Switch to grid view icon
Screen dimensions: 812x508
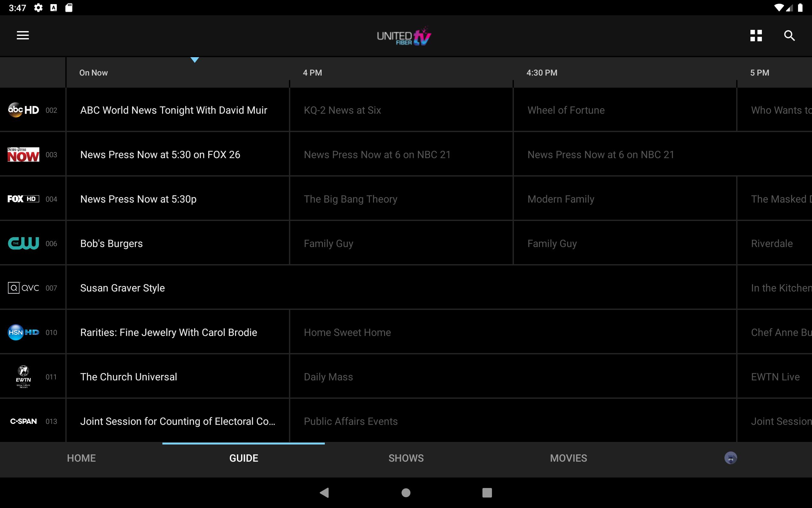756,36
